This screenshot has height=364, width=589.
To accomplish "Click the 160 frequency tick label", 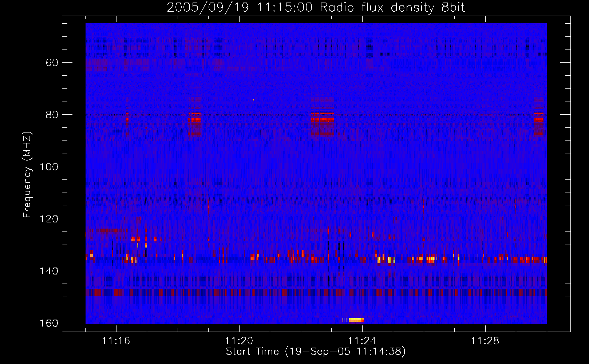I will [49, 323].
